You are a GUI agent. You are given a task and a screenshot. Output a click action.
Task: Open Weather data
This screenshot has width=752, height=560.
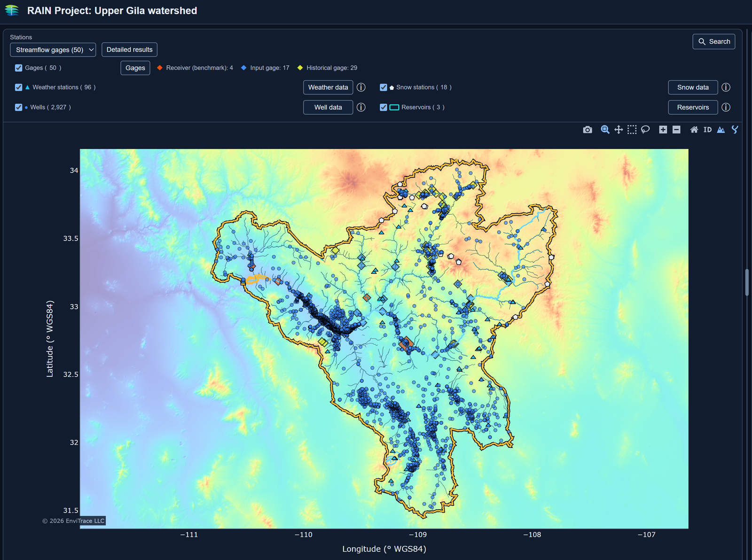point(328,87)
